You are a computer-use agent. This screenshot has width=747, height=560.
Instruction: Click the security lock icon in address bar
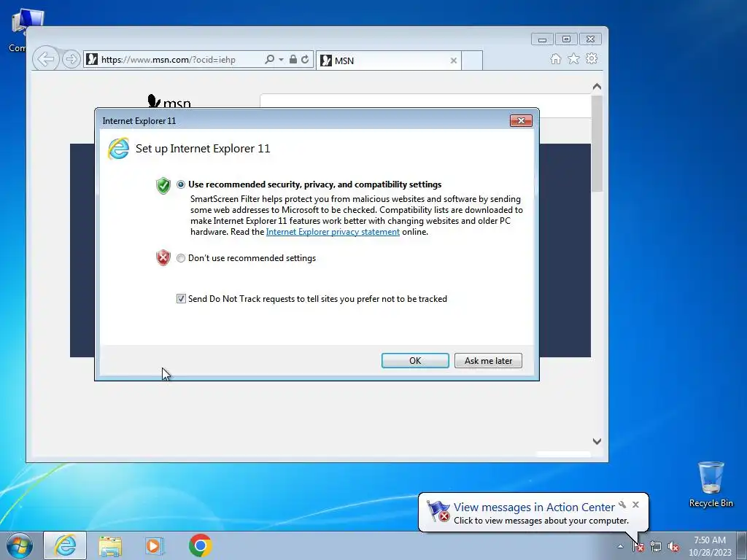(293, 60)
